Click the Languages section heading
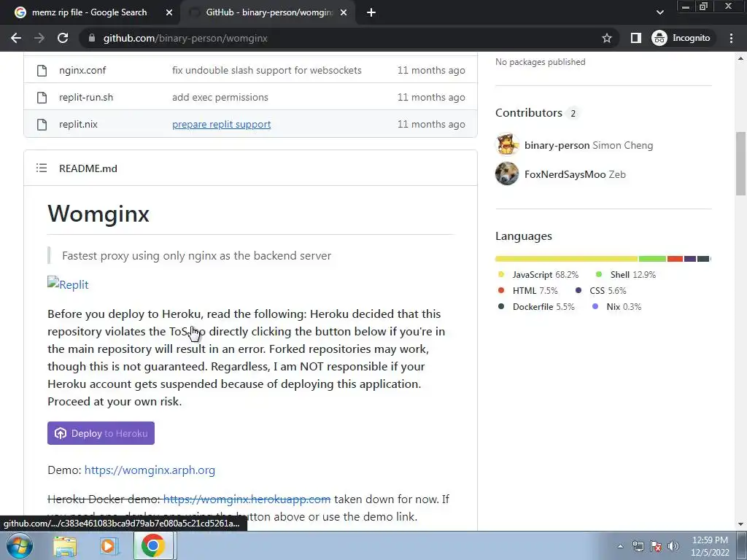Screen dimensions: 747x560 [x=524, y=236]
